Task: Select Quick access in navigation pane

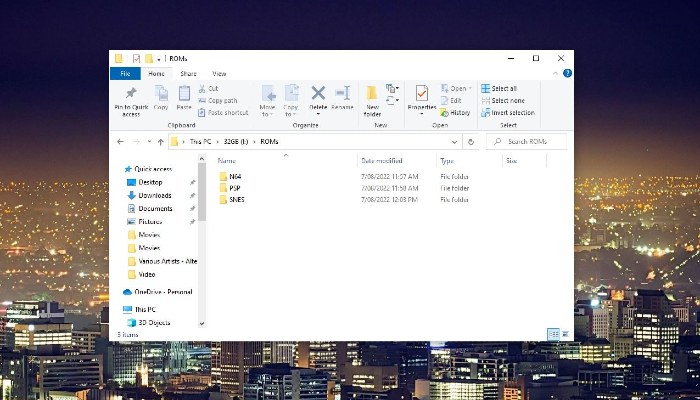Action: tap(148, 169)
